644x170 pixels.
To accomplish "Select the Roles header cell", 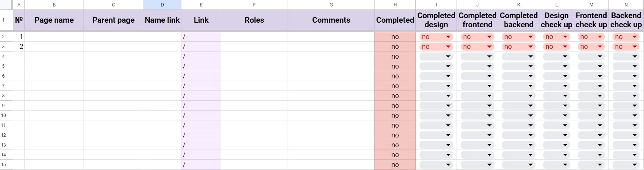I will [254, 20].
